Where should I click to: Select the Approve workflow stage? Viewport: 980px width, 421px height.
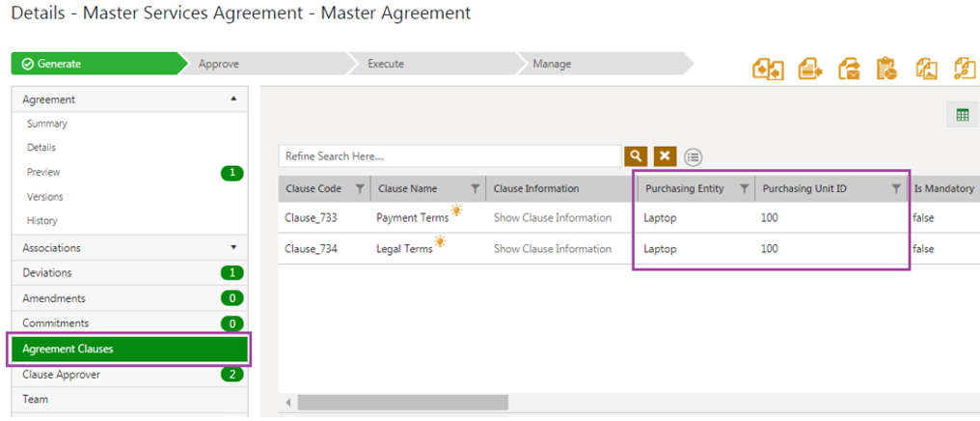tap(219, 64)
